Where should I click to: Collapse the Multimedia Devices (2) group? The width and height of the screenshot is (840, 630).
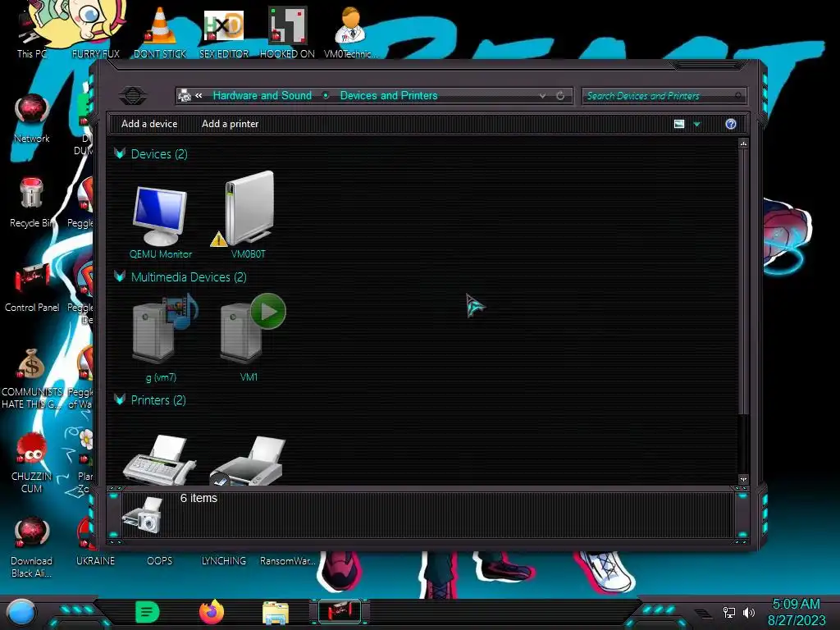(120, 277)
